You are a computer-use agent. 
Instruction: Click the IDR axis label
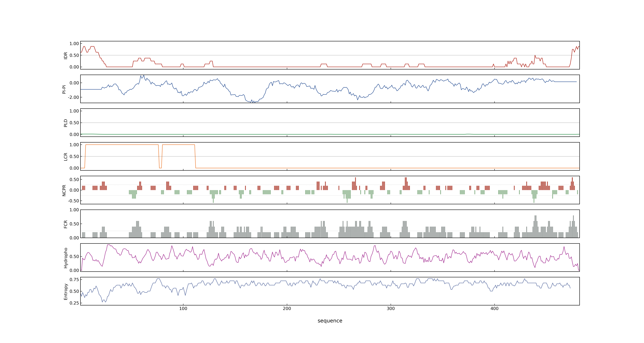66,55
